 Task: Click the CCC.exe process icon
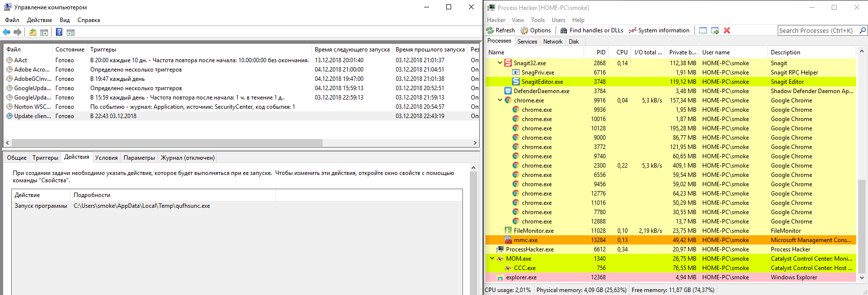[508, 268]
